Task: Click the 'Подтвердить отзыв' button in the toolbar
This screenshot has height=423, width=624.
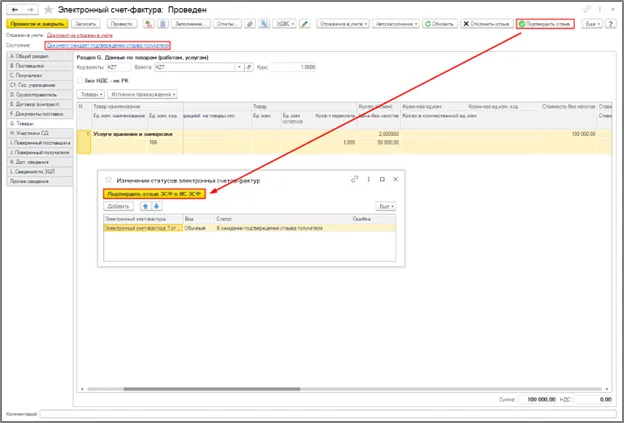Action: pyautogui.click(x=545, y=24)
